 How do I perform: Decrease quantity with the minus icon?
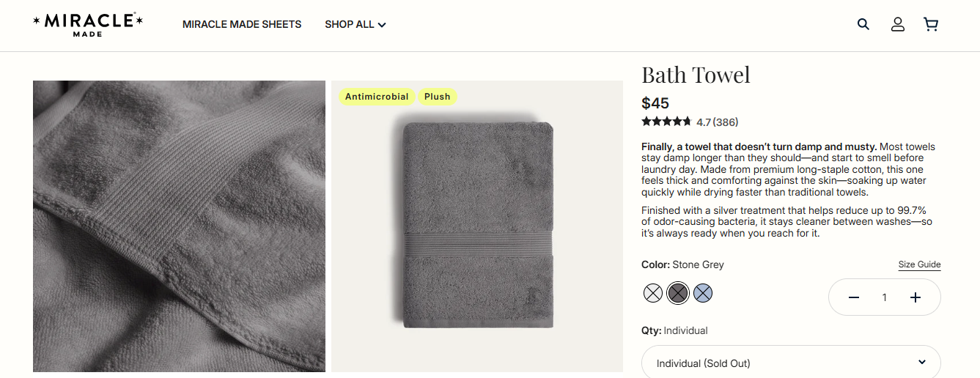(x=854, y=297)
